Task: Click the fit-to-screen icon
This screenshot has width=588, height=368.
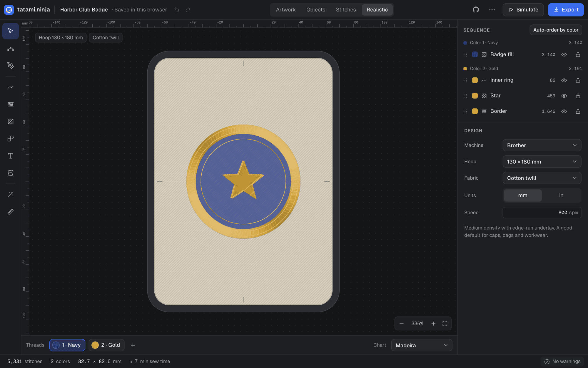Action: point(445,324)
